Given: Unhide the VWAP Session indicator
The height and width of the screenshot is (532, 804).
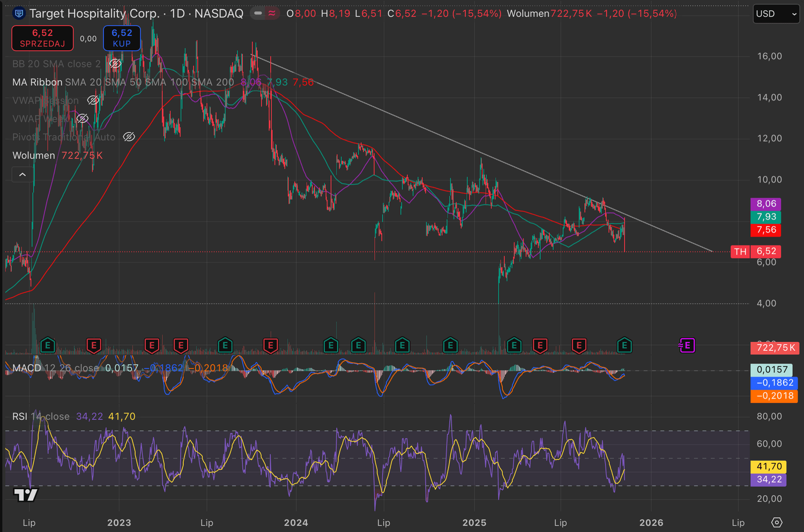Looking at the screenshot, I should [93, 101].
